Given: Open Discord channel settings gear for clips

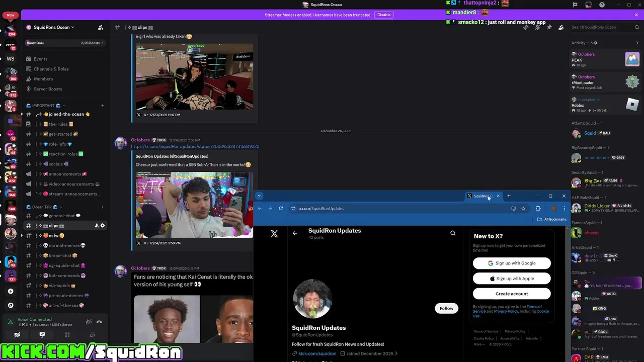Looking at the screenshot, I should click(103, 226).
